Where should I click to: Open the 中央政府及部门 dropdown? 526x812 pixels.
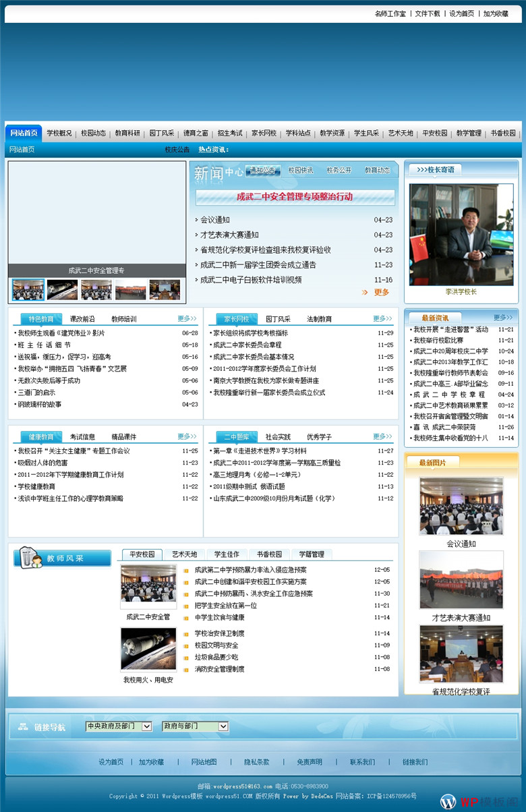point(119,726)
